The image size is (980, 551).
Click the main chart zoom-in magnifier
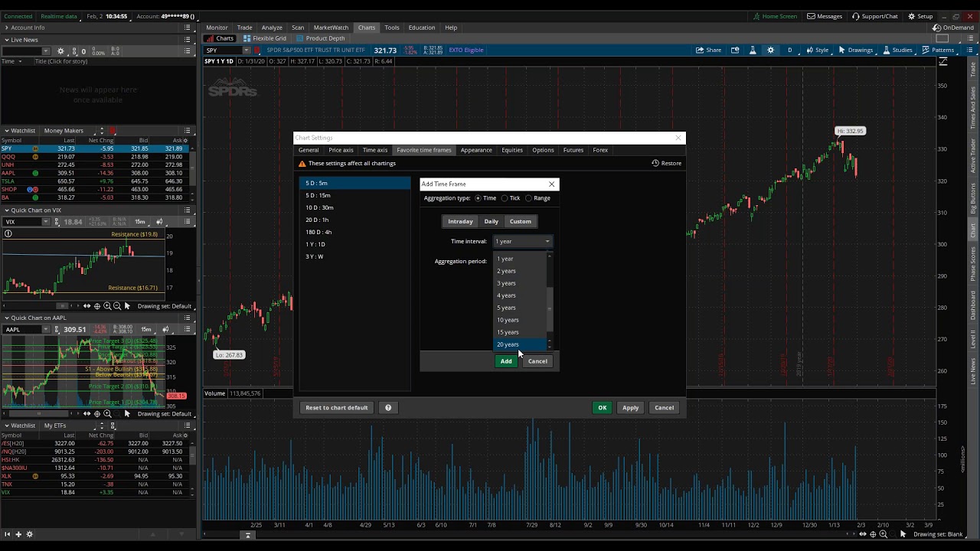click(883, 534)
